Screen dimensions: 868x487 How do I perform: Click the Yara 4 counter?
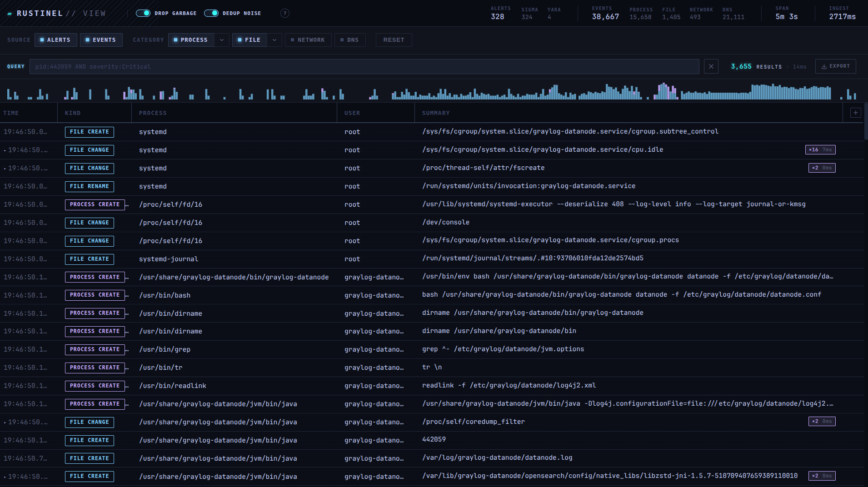(x=554, y=14)
